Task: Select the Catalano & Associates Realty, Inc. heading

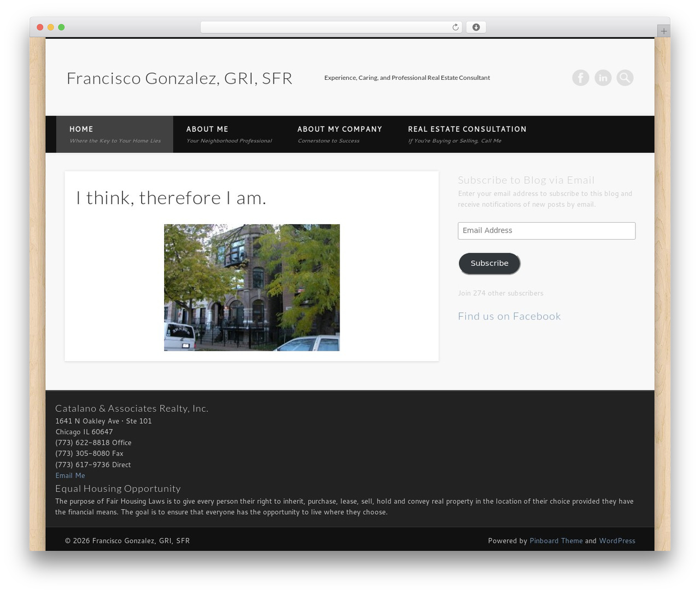Action: pyautogui.click(x=132, y=408)
